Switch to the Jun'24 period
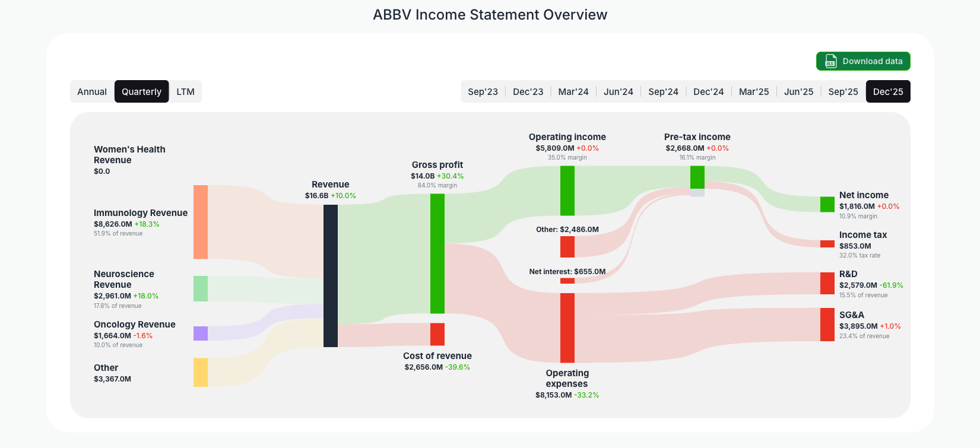 (618, 91)
